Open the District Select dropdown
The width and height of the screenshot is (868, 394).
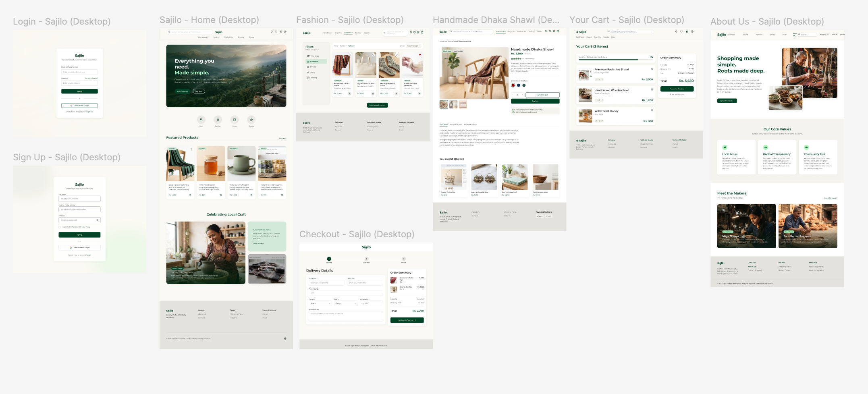346,303
